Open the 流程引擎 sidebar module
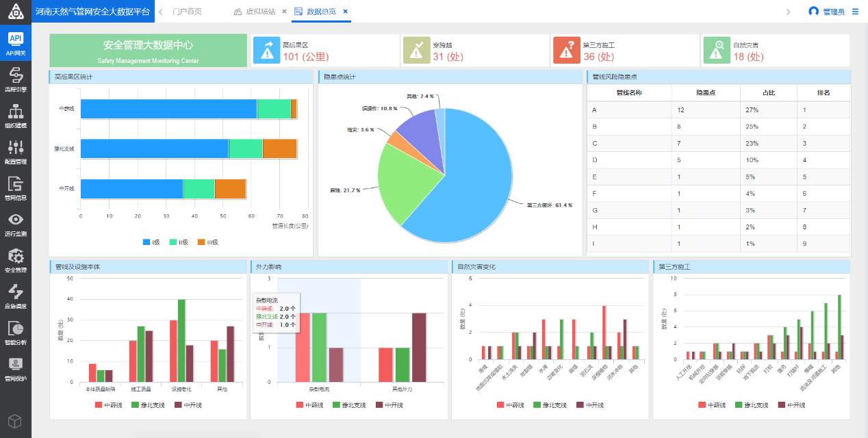This screenshot has width=868, height=438. tap(15, 79)
